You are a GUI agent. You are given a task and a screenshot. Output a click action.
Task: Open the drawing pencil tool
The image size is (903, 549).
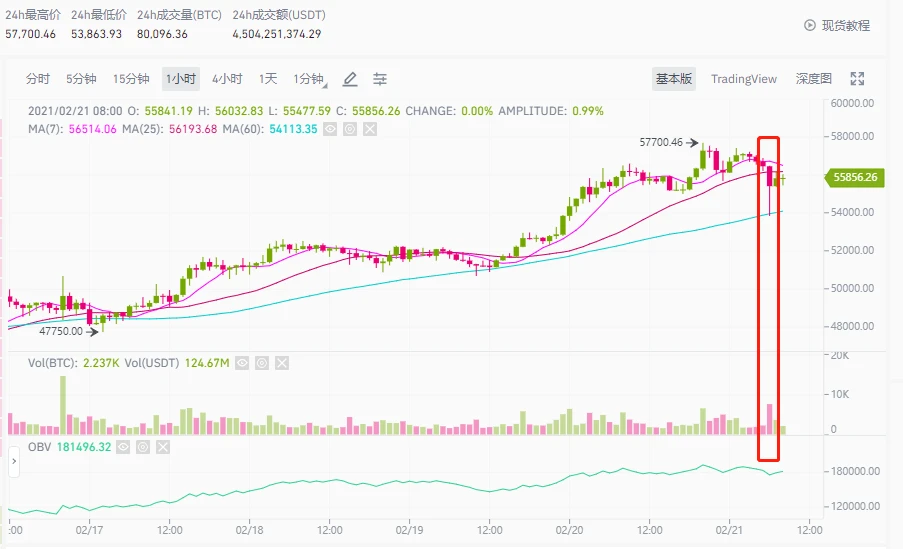point(350,79)
